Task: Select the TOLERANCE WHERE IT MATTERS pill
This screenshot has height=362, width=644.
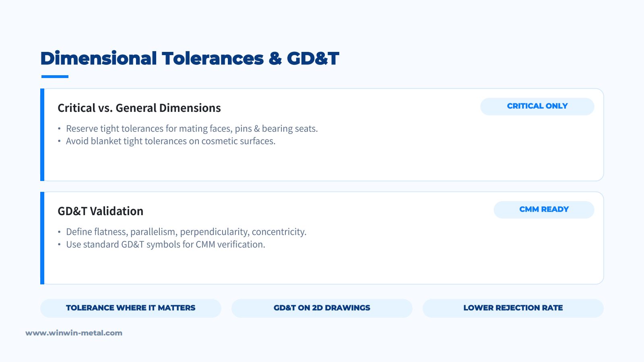Action: 131,308
